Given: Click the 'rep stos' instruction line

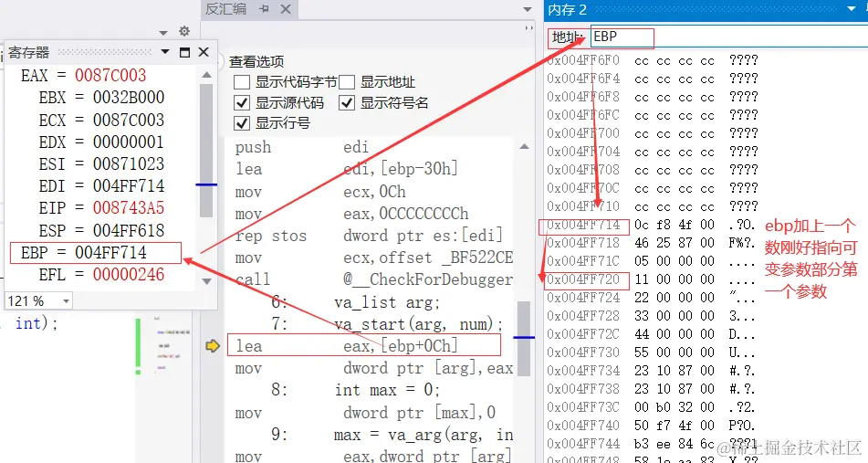Looking at the screenshot, I should [369, 236].
